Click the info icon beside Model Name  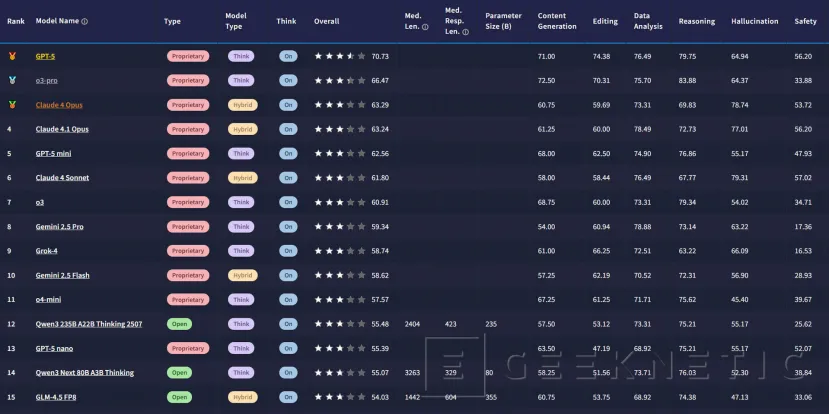pyautogui.click(x=84, y=21)
